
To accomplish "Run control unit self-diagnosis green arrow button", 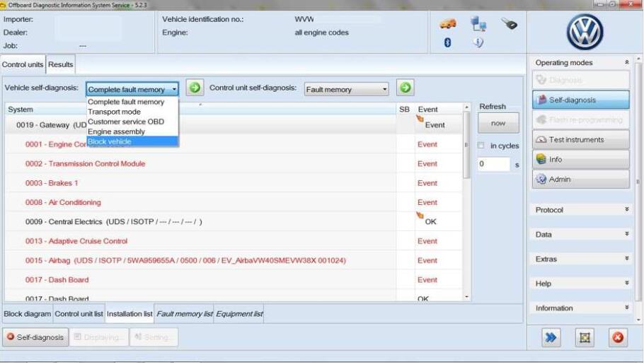I will pos(406,88).
